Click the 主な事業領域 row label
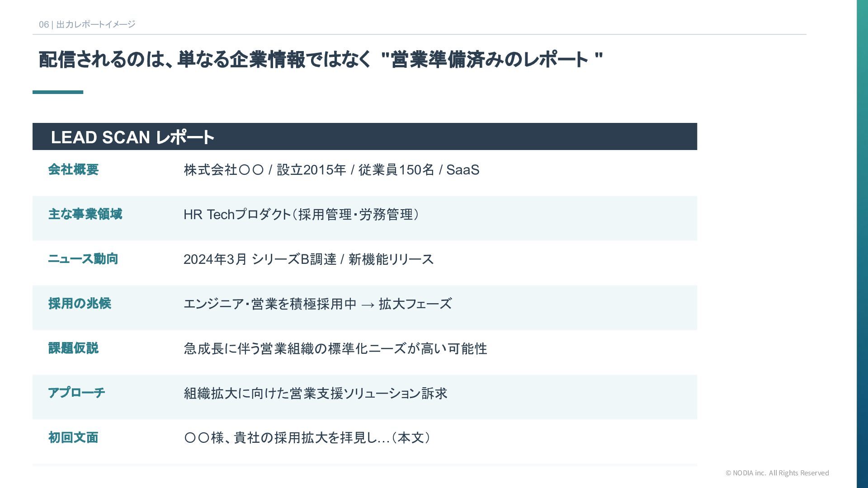Image resolution: width=868 pixels, height=488 pixels. coord(85,214)
